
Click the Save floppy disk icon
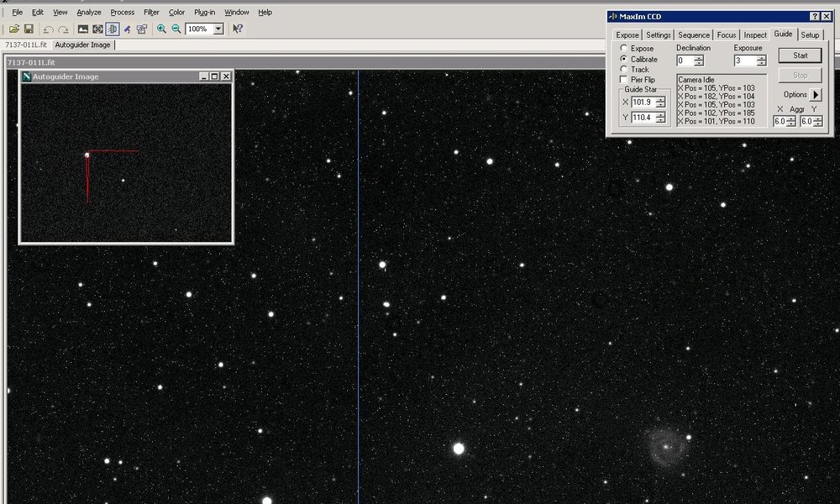[29, 29]
